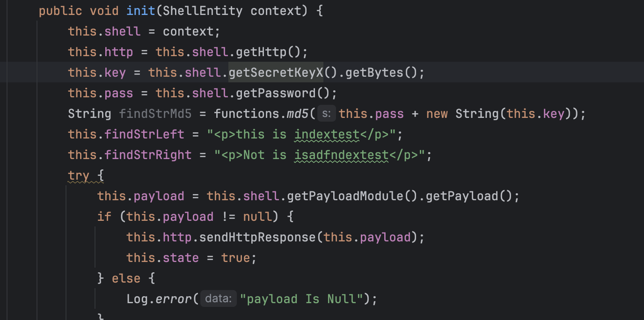Viewport: 644px width, 320px height.
Task: Click the init method name
Action: pos(141,11)
